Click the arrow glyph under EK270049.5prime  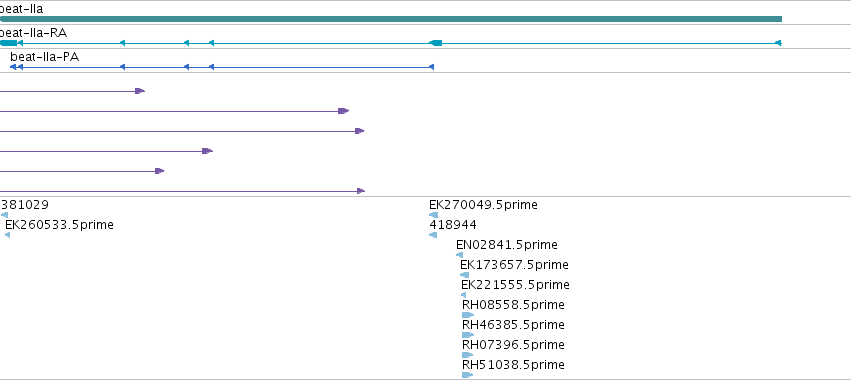click(x=433, y=215)
